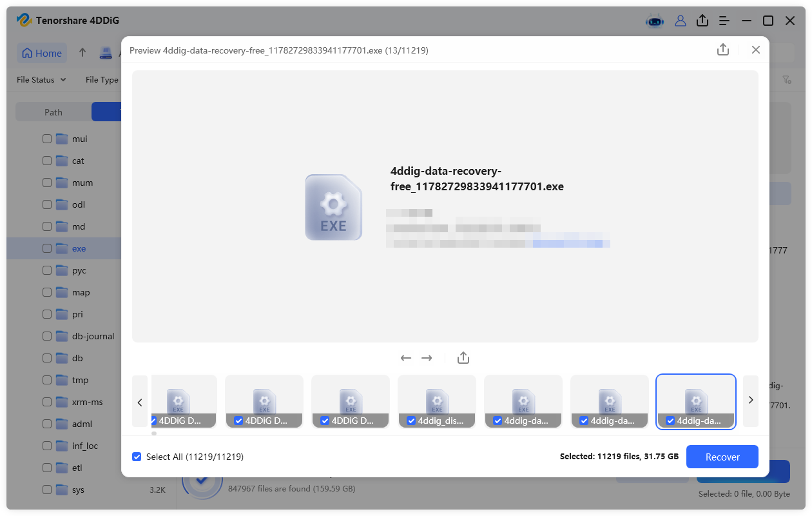This screenshot has width=812, height=516.
Task: Click the 4ddig-data-recovery-free file name
Action: (477, 179)
